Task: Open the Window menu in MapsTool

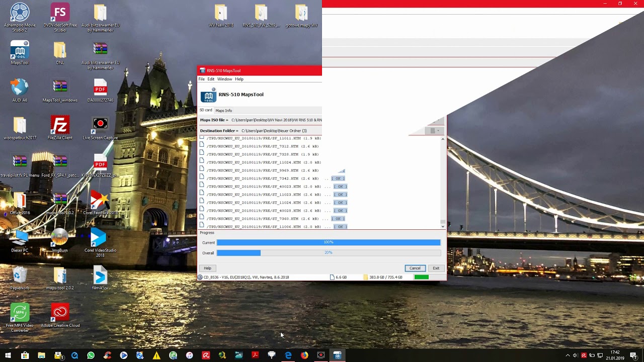Action: click(224, 79)
